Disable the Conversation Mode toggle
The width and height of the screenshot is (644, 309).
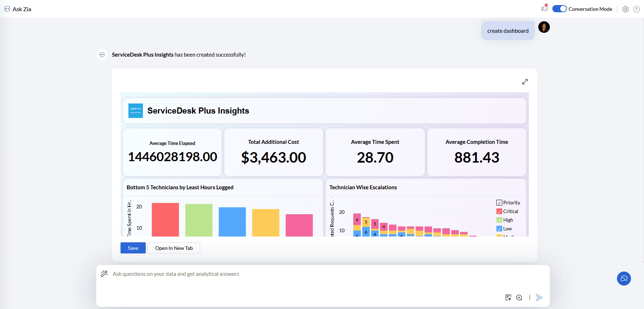(x=559, y=9)
